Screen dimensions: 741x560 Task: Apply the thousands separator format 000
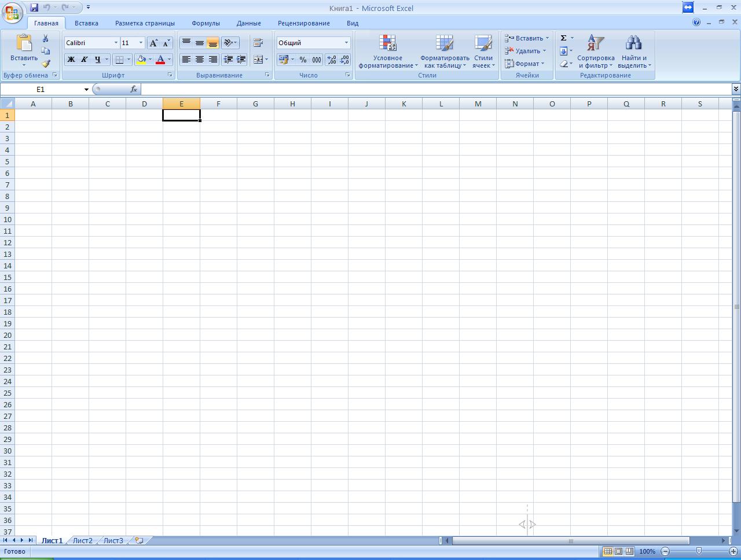pyautogui.click(x=317, y=60)
